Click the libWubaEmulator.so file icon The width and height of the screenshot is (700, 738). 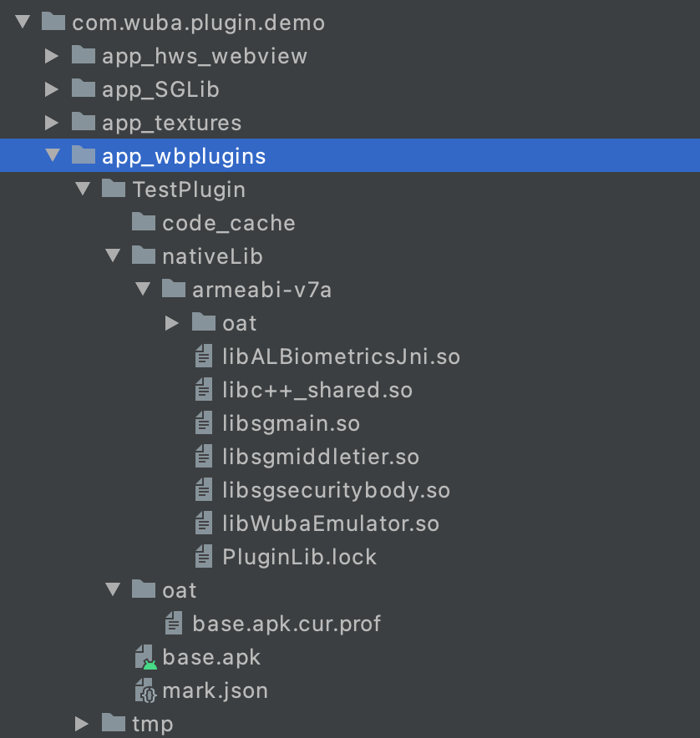(204, 523)
